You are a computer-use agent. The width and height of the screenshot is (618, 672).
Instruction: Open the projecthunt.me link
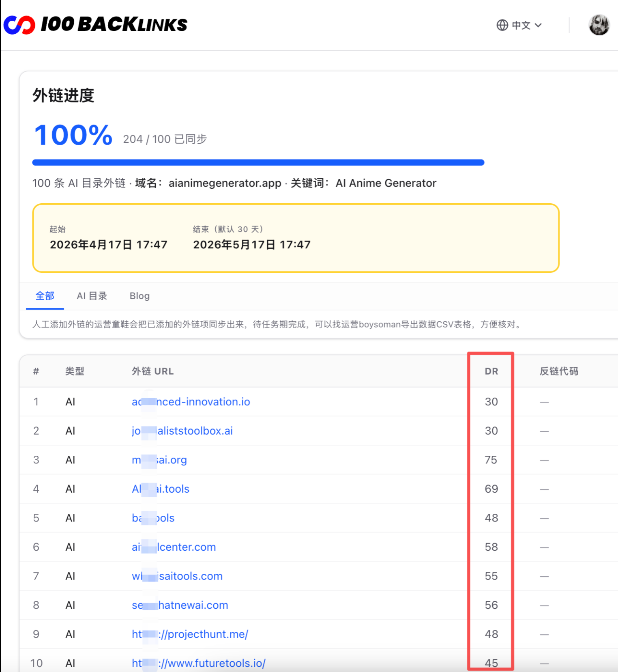point(190,634)
